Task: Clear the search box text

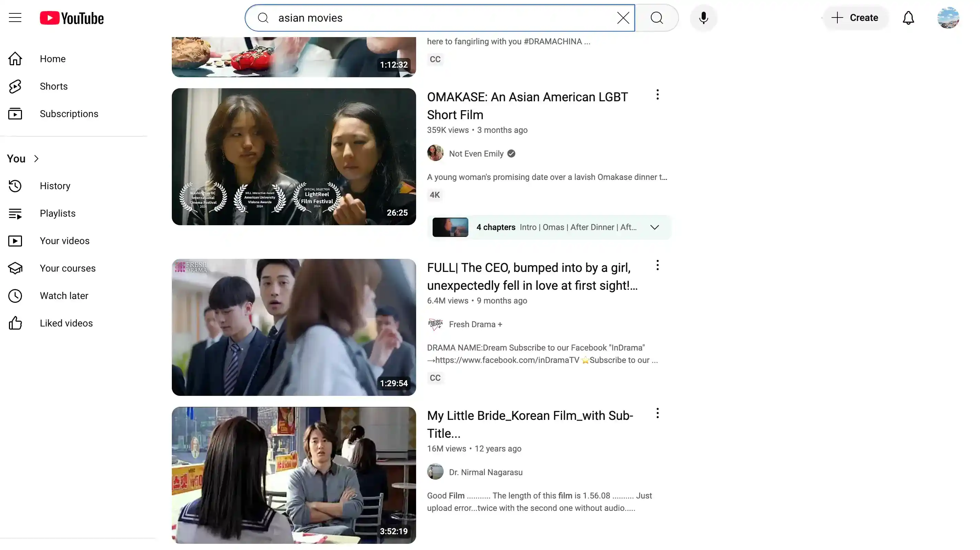Action: [623, 18]
